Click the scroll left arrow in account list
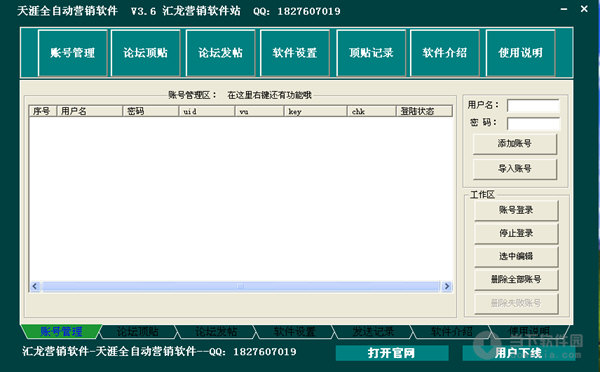Screen dimensions: 600x372 (35, 286)
